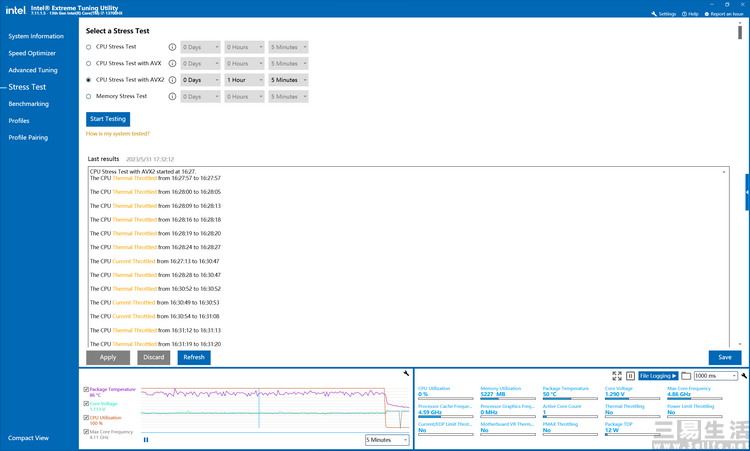This screenshot has height=451, width=750.
Task: Show info for CPU Stress Test with AVX2
Action: pos(172,80)
